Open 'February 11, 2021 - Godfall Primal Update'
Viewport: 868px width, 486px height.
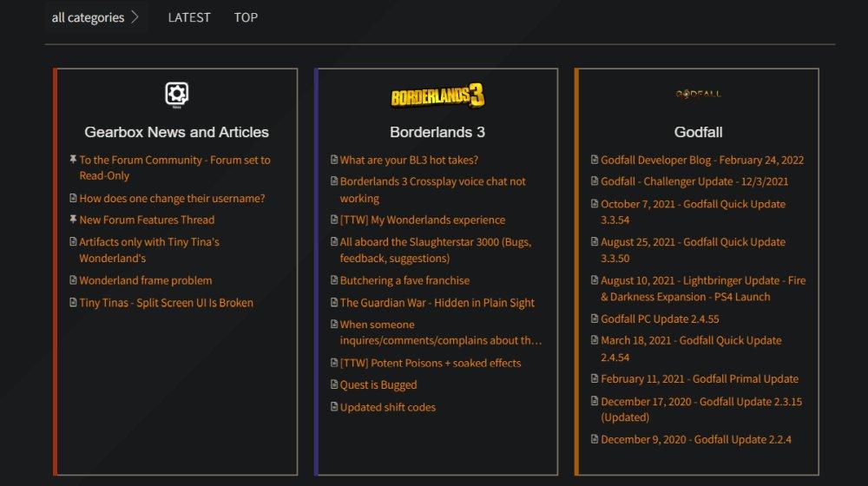pyautogui.click(x=699, y=379)
